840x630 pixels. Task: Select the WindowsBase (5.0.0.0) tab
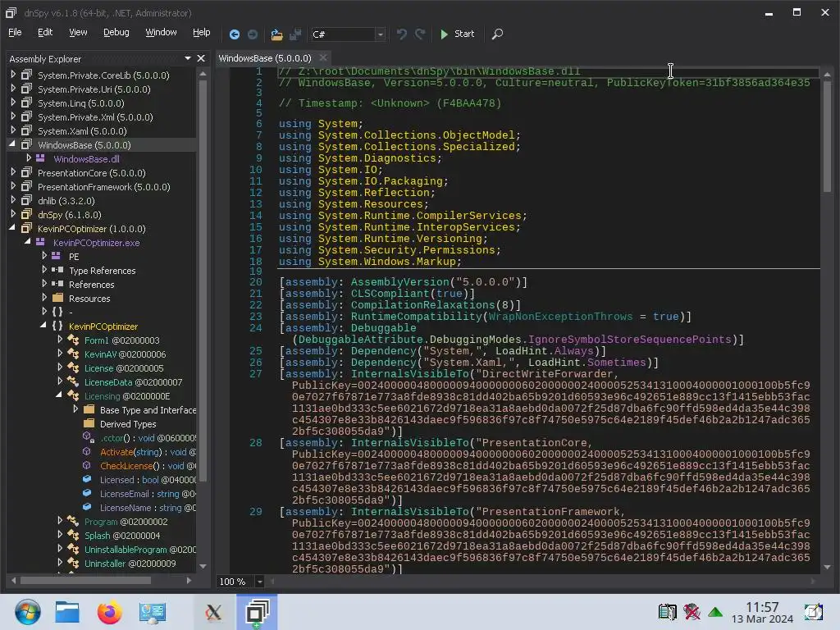point(265,58)
